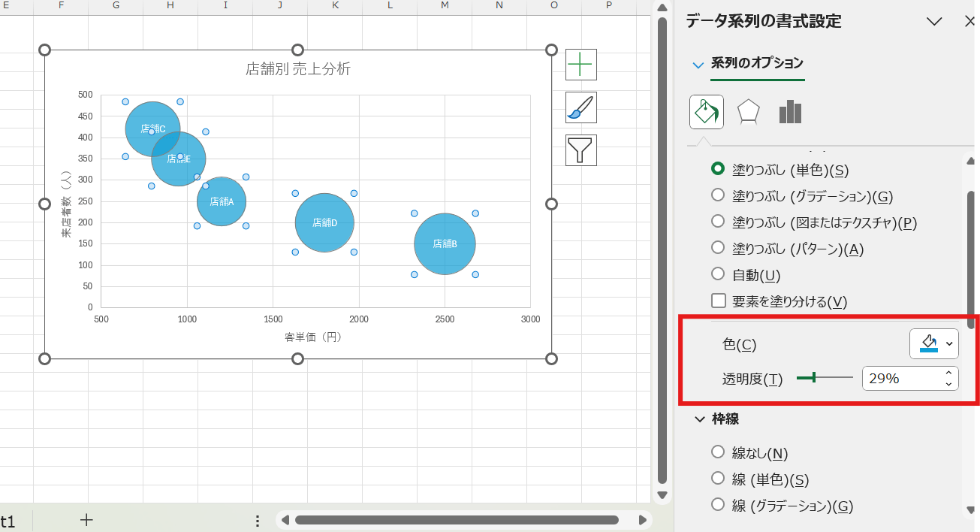Add a new worksheet with the plus icon
This screenshot has height=532, width=980.
(x=86, y=519)
